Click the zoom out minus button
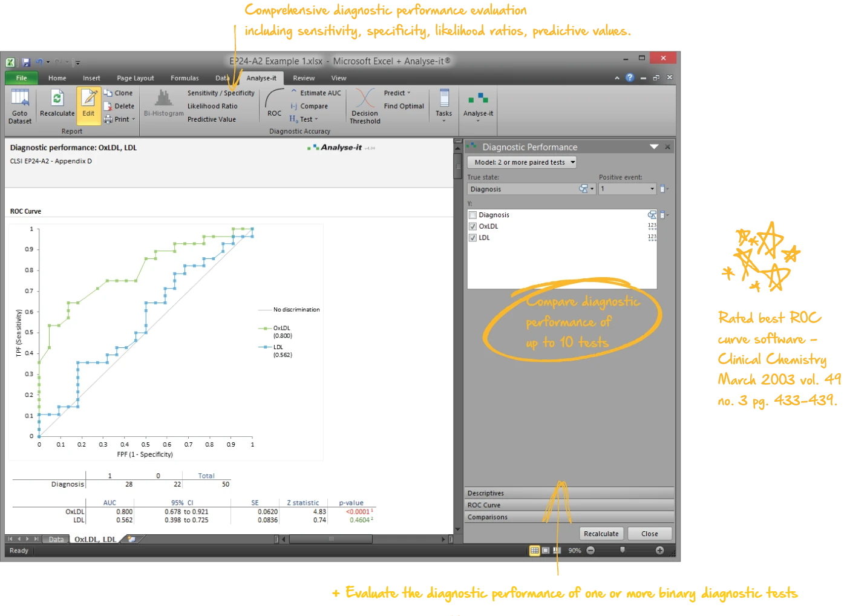This screenshot has width=847, height=616. (x=590, y=551)
